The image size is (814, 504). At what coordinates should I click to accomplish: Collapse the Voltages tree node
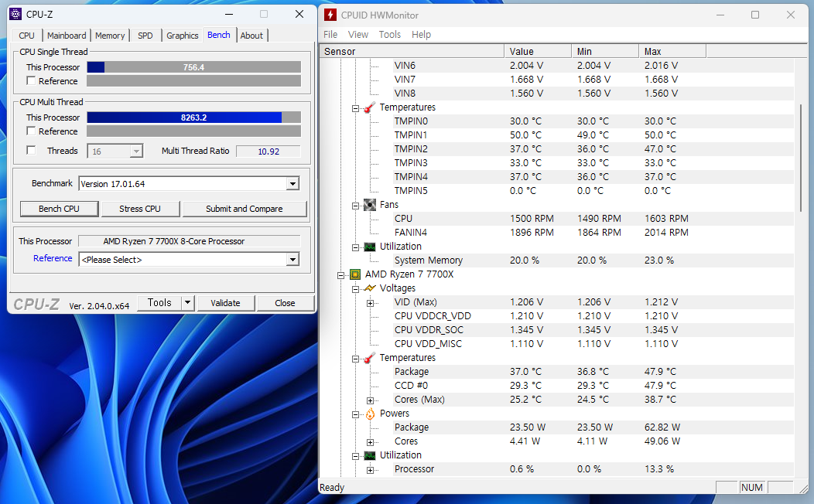coord(356,289)
